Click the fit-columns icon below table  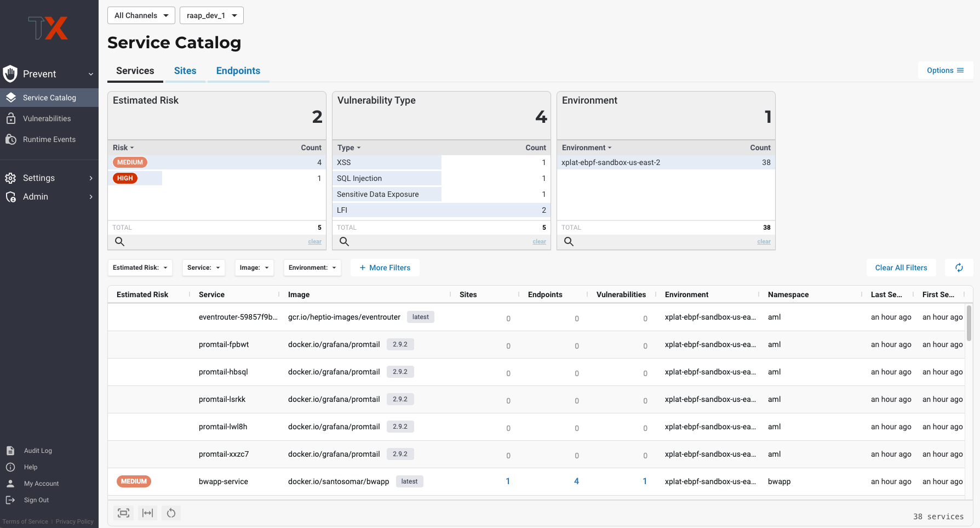point(124,513)
